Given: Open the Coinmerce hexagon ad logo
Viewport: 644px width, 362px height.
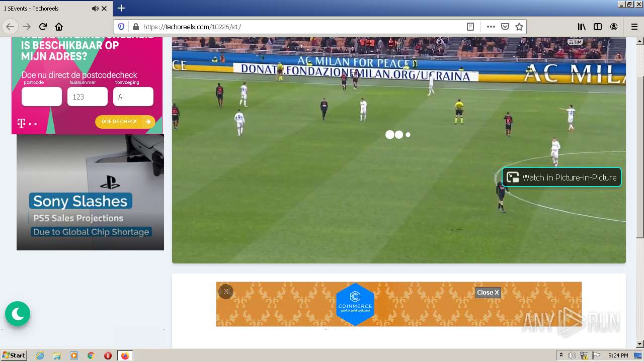Looking at the screenshot, I should point(355,304).
